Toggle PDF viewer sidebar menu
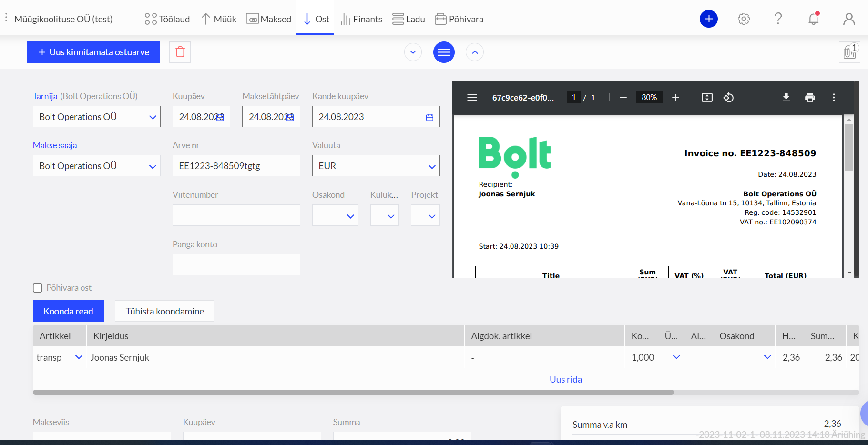The height and width of the screenshot is (445, 868). click(x=472, y=98)
